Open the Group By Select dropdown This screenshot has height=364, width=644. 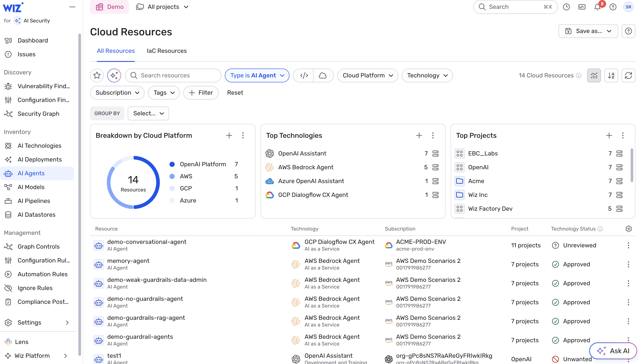coord(148,113)
